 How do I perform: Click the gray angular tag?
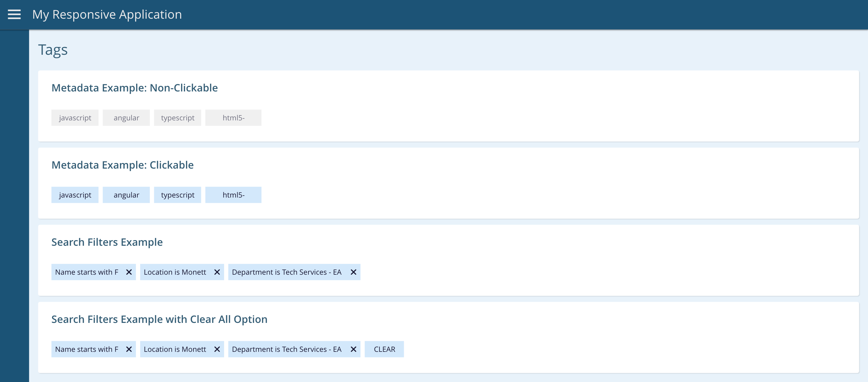click(126, 118)
